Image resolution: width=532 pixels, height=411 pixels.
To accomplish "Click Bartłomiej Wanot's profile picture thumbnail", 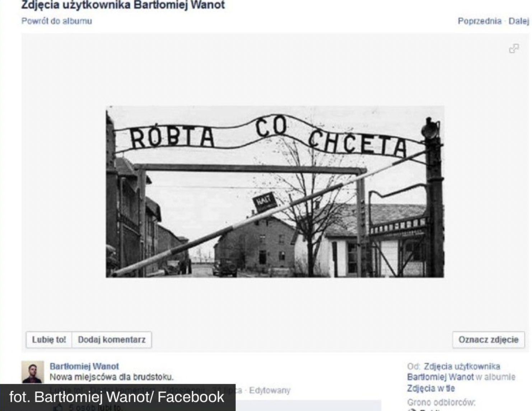I will click(33, 372).
